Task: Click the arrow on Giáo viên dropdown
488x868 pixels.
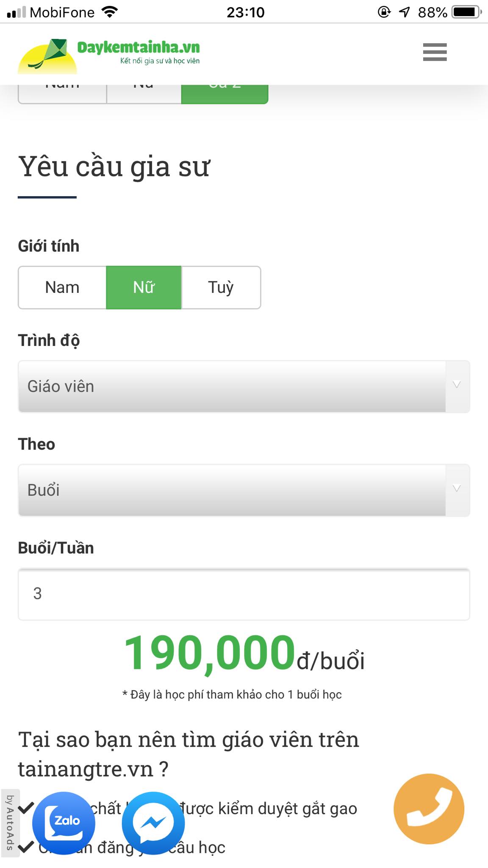Action: [x=457, y=385]
